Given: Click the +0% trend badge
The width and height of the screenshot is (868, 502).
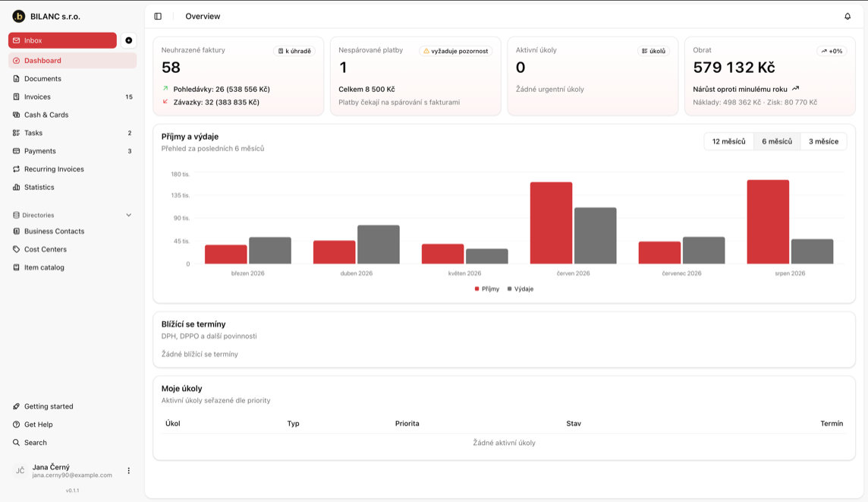Looking at the screenshot, I should [x=832, y=51].
